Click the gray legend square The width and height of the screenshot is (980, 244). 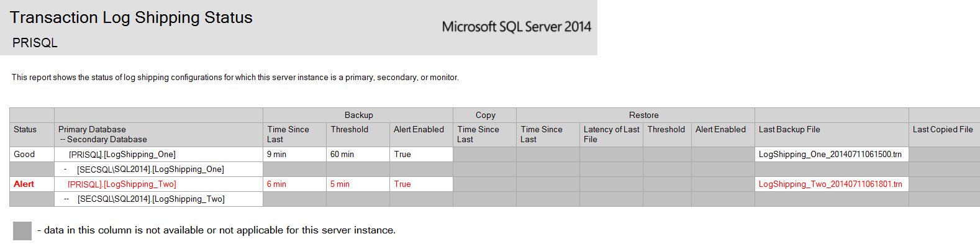(x=22, y=231)
